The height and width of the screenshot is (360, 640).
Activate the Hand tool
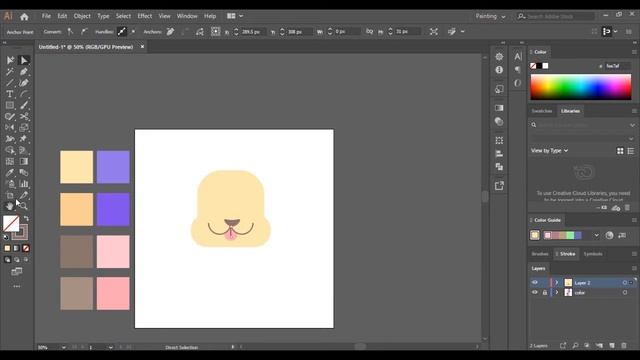(10, 206)
